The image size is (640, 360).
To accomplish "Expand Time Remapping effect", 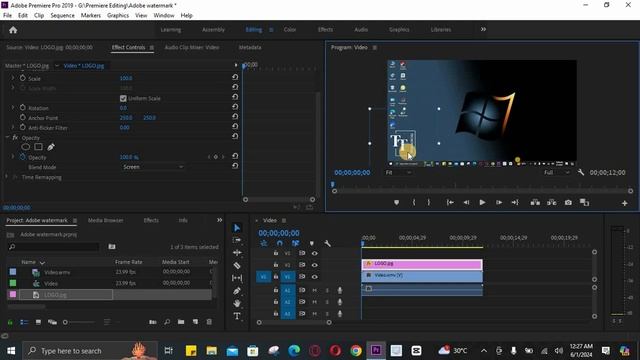I will coord(7,177).
